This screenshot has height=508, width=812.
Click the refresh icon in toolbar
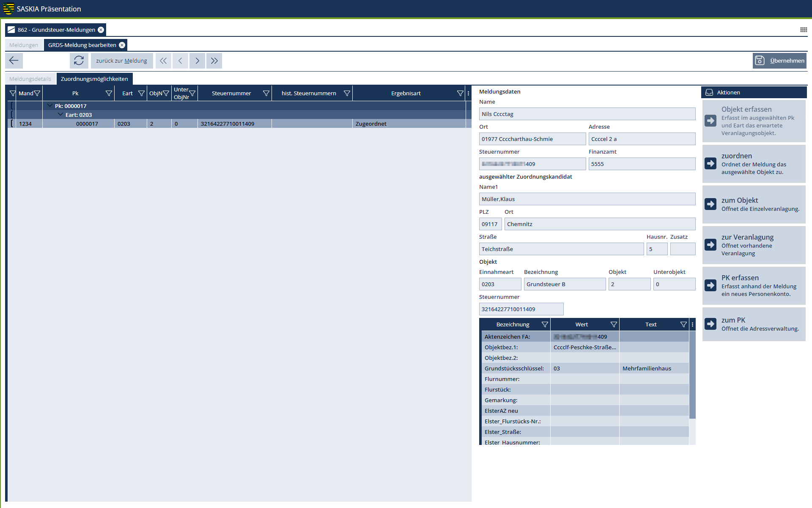(x=79, y=61)
